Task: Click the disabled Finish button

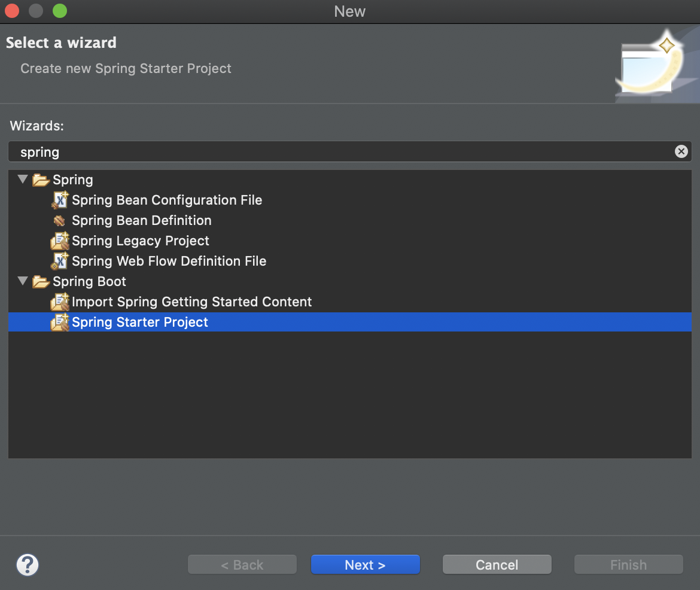Action: click(x=629, y=565)
